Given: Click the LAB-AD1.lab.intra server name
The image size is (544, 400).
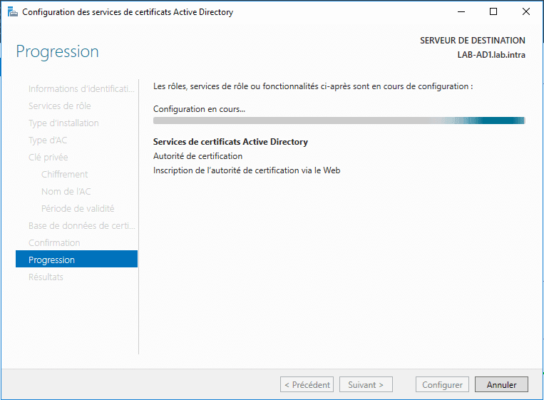Looking at the screenshot, I should 491,55.
